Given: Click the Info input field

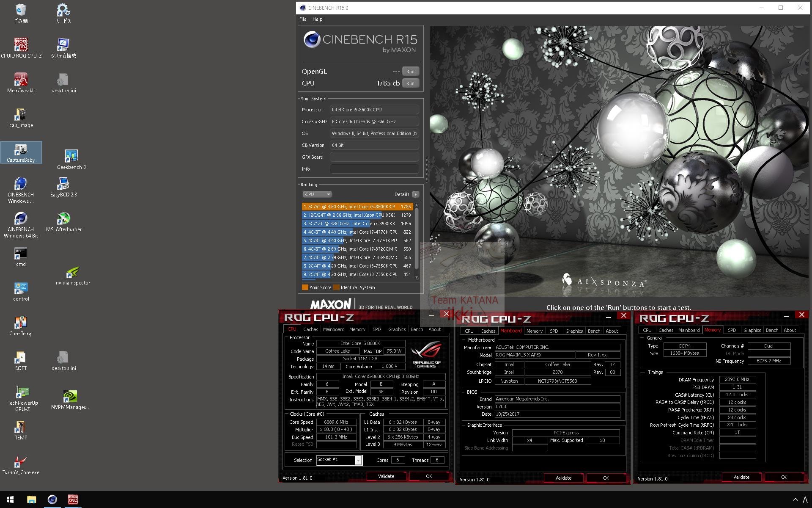Looking at the screenshot, I should (x=374, y=169).
